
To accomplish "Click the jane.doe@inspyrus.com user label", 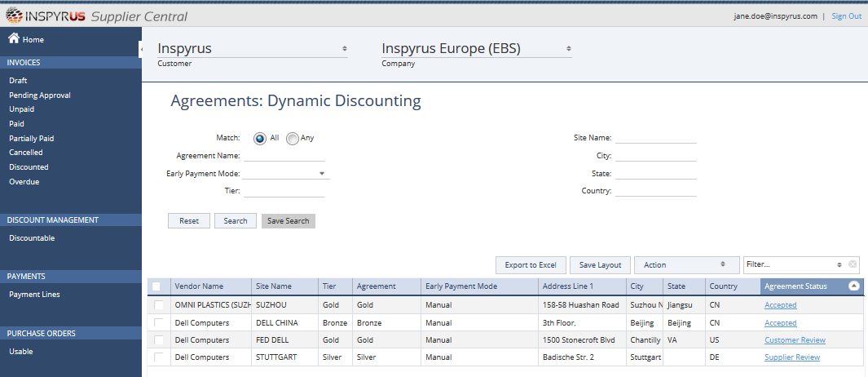I will (776, 16).
